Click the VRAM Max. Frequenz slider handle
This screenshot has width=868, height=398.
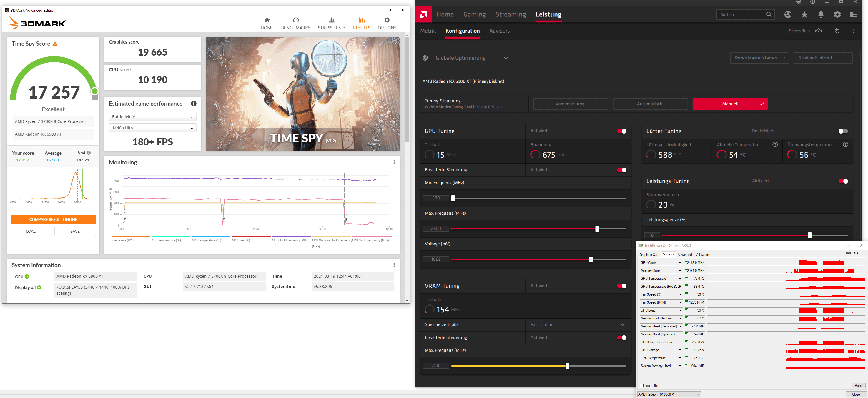click(x=567, y=366)
